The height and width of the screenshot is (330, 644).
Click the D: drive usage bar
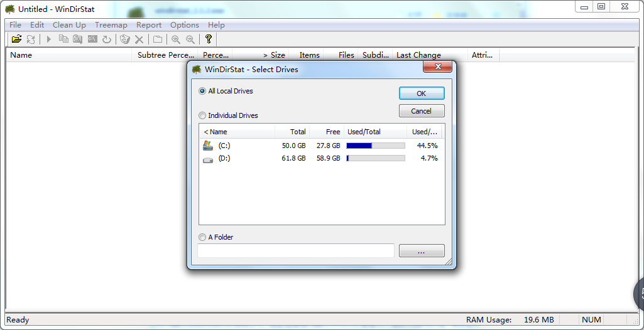(376, 158)
